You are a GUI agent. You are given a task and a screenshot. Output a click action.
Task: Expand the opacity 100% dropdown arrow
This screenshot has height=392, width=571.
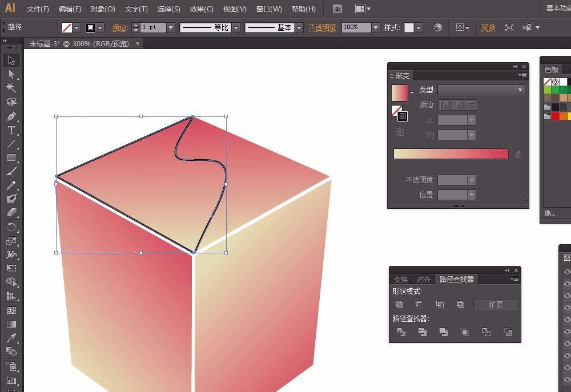point(375,27)
